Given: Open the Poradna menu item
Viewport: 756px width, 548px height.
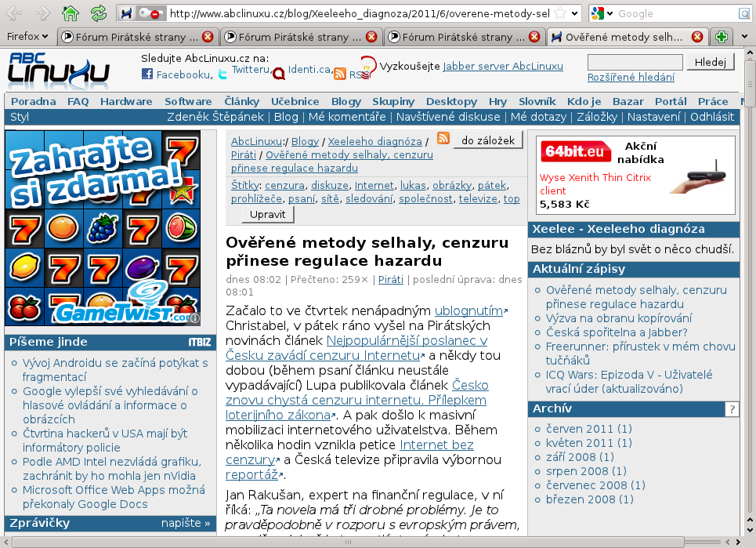Looking at the screenshot, I should pyautogui.click(x=33, y=101).
